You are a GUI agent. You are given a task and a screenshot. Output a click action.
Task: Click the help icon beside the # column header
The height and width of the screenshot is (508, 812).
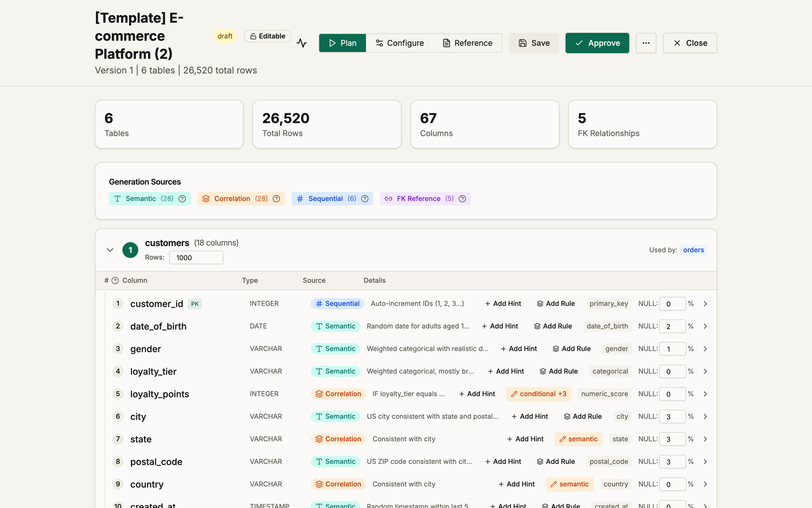(115, 280)
